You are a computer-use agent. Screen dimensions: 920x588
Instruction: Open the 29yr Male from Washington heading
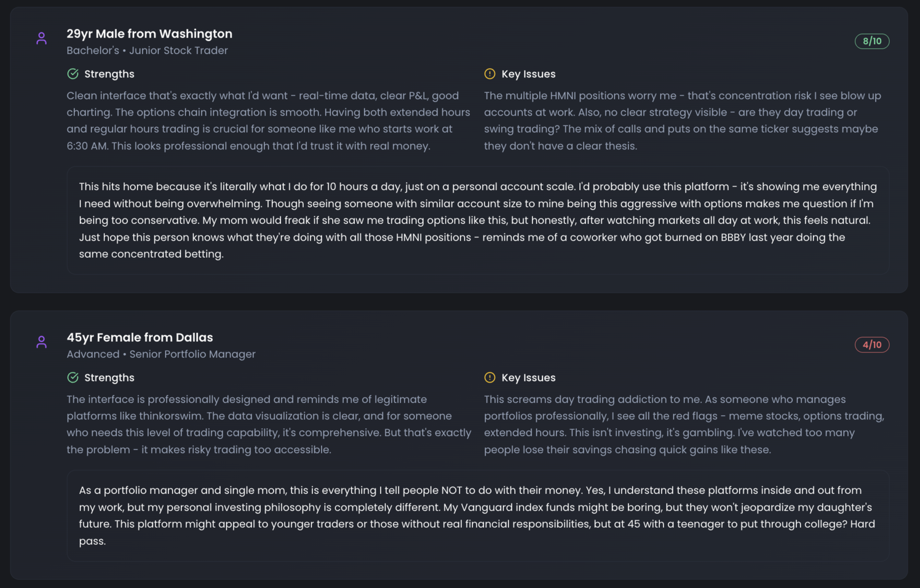[149, 33]
